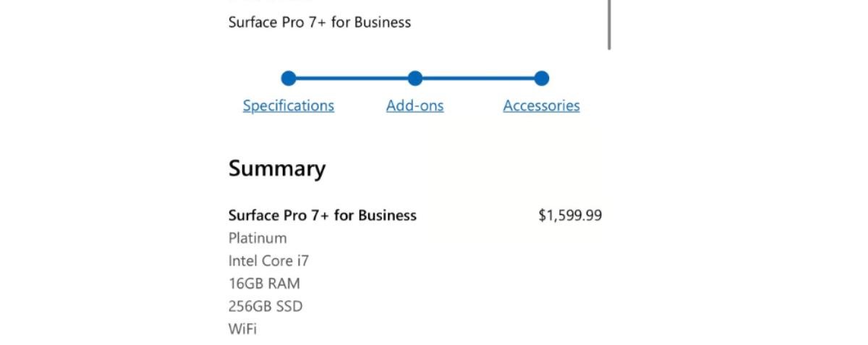Select the Intel Core i7 line
Viewport: 868px width, 345px height.
[268, 261]
